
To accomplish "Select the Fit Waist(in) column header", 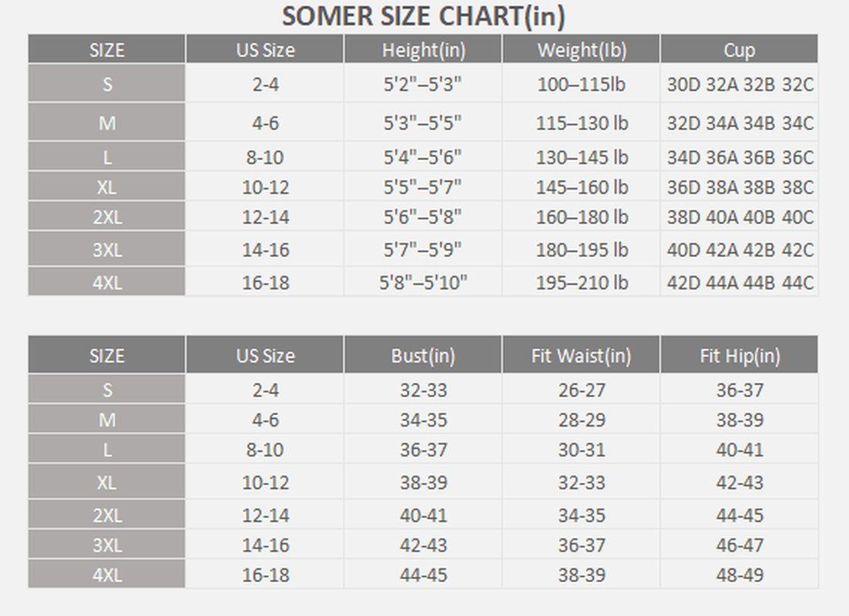I will coord(581,356).
